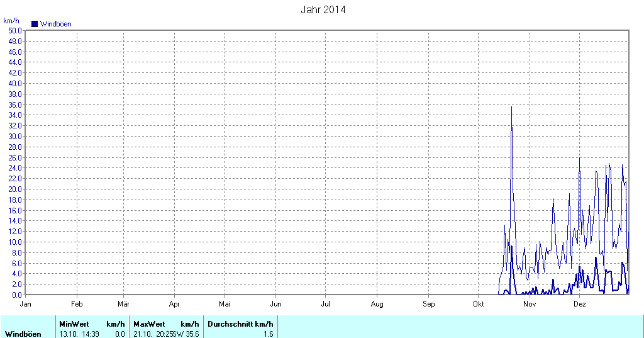This screenshot has width=644, height=338.
Task: Click the 0.0 y-axis label
Action: point(16,295)
